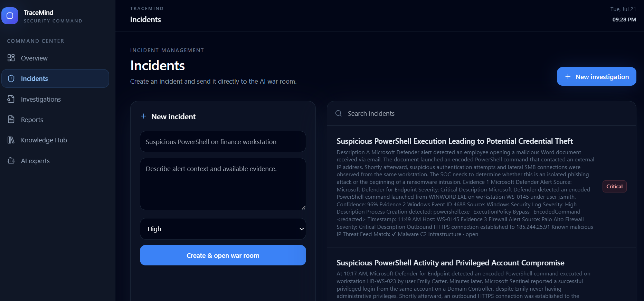
Task: Click the Investigations file-search icon
Action: click(11, 99)
